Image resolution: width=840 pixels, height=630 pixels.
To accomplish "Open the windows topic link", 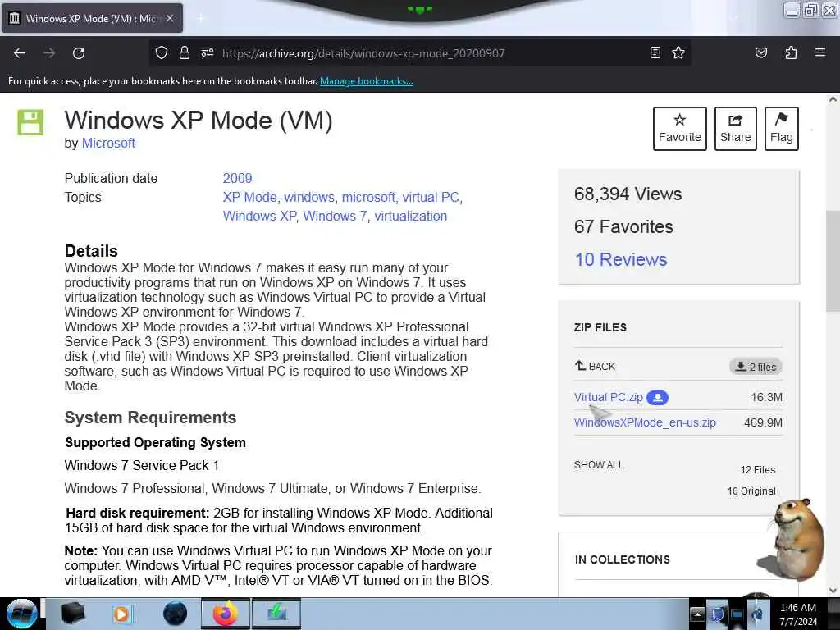I will (309, 197).
